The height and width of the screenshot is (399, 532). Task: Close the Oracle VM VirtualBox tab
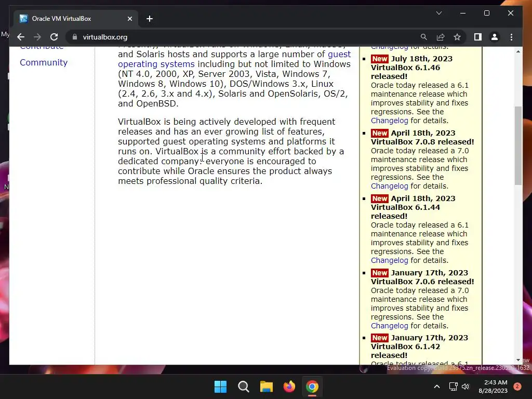point(129,19)
